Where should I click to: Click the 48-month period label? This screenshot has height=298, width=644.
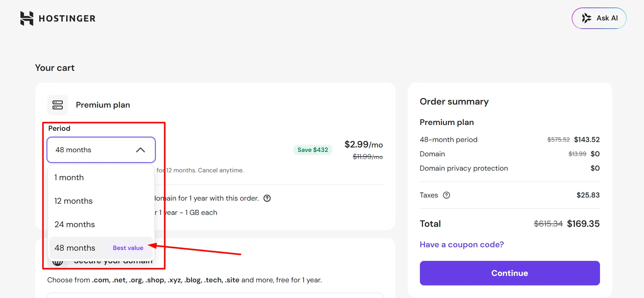tap(449, 140)
